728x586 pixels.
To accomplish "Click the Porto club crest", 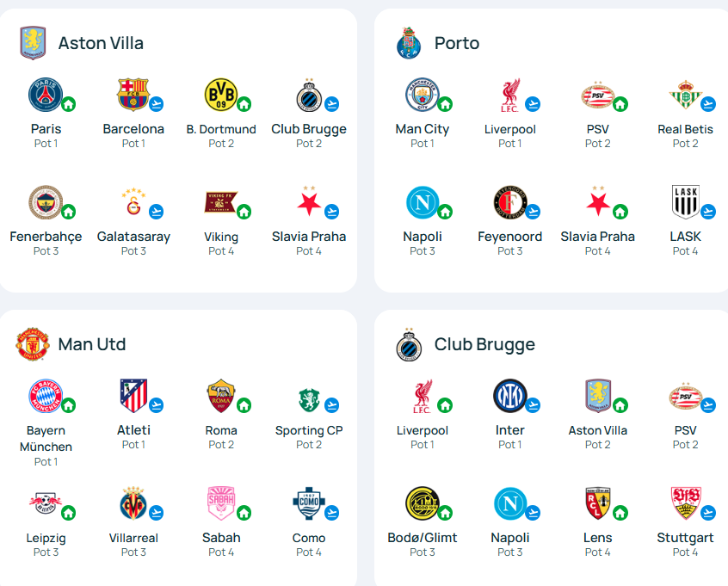I will [409, 43].
